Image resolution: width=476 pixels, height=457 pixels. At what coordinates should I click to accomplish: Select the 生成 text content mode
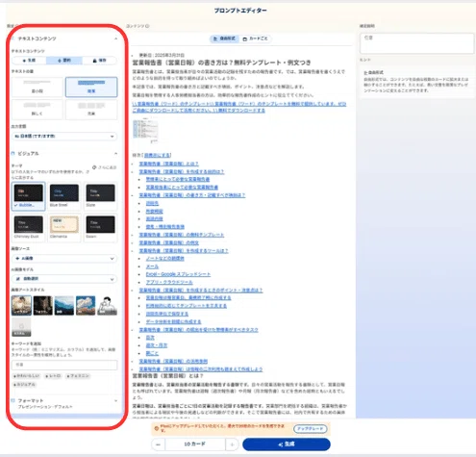[29, 61]
